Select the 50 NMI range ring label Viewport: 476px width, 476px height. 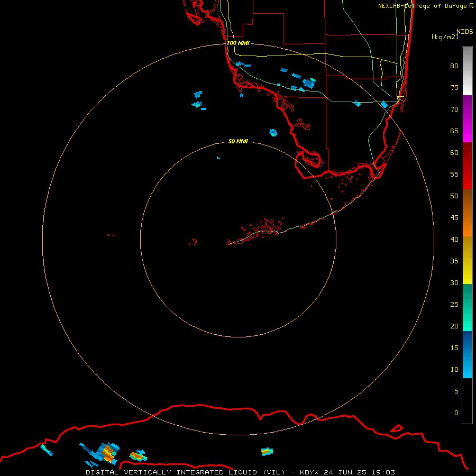(238, 141)
